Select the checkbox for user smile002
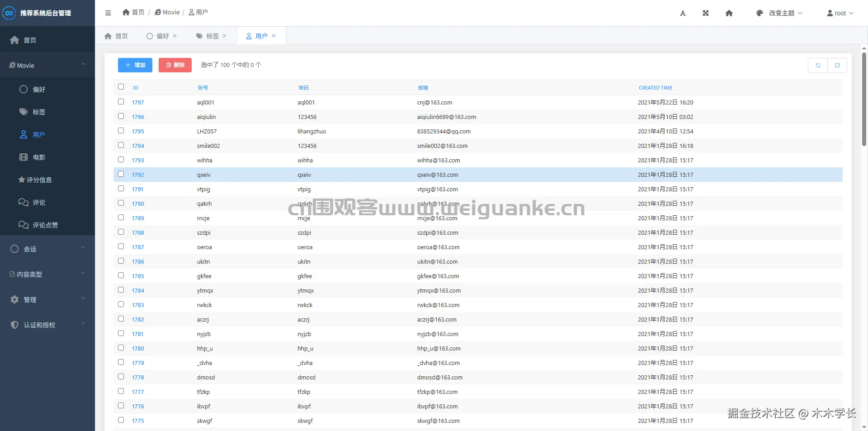Image resolution: width=868 pixels, height=431 pixels. coord(121,145)
